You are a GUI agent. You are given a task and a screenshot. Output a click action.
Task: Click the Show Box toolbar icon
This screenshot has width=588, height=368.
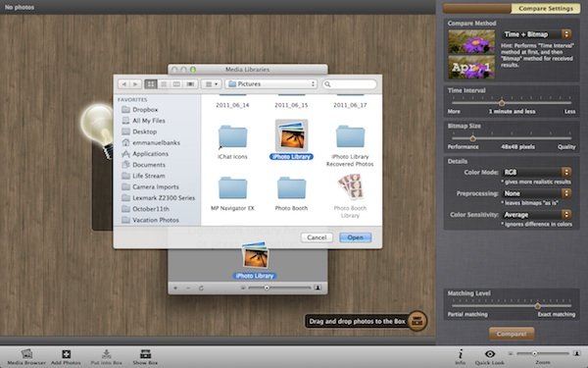point(145,356)
